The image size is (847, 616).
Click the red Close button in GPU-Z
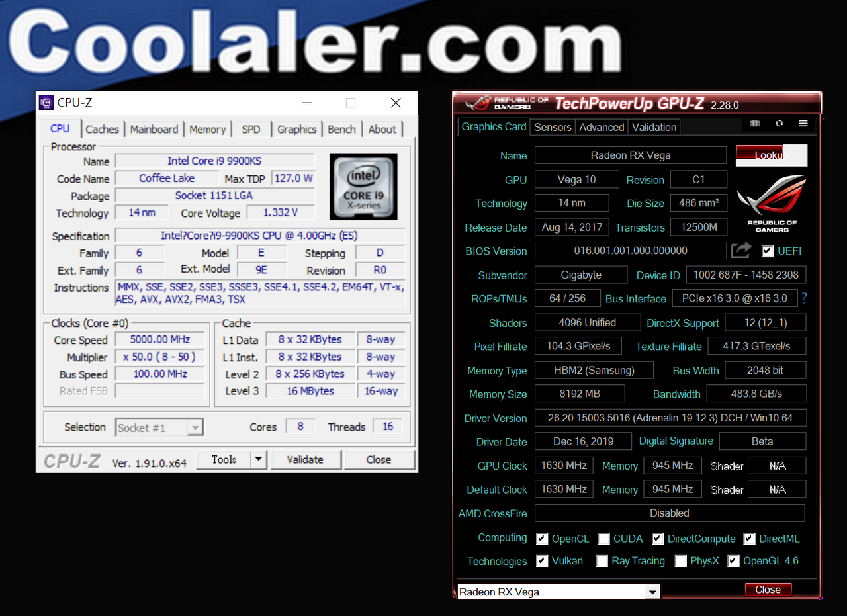click(x=768, y=590)
